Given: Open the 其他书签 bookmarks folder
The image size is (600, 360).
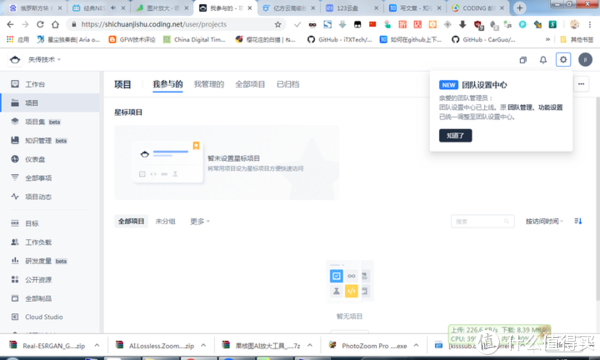Looking at the screenshot, I should (x=577, y=39).
